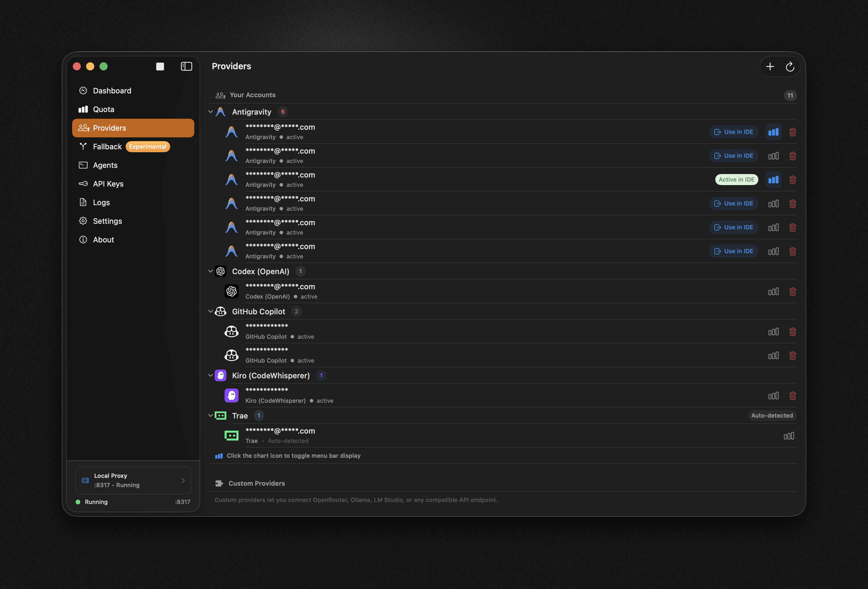This screenshot has height=589, width=868.
Task: Toggle menu bar chart for the Trae account
Action: pyautogui.click(x=789, y=436)
